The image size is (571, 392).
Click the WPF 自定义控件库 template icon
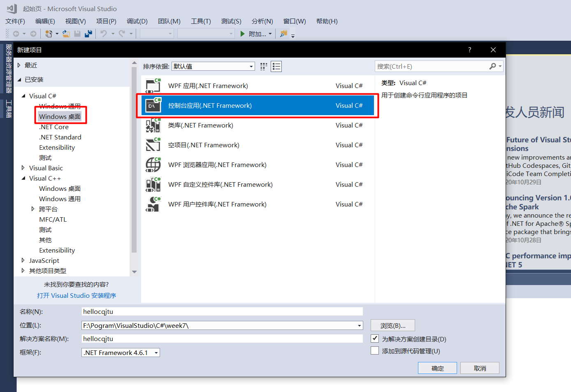click(153, 184)
